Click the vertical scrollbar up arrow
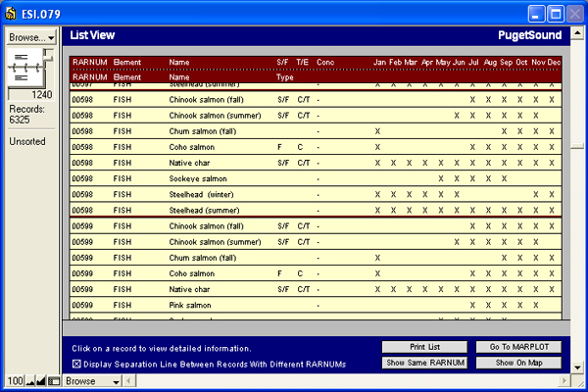The image size is (588, 392). pos(577,33)
